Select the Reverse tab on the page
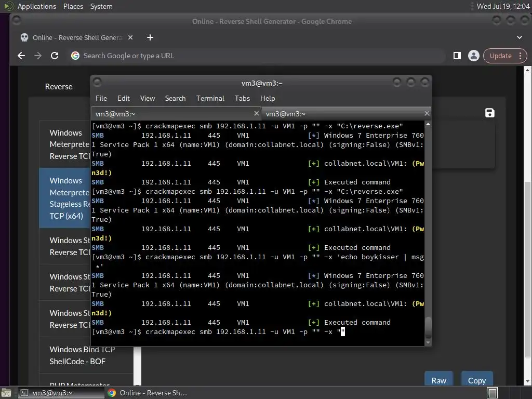The image size is (532, 399). coord(59,87)
